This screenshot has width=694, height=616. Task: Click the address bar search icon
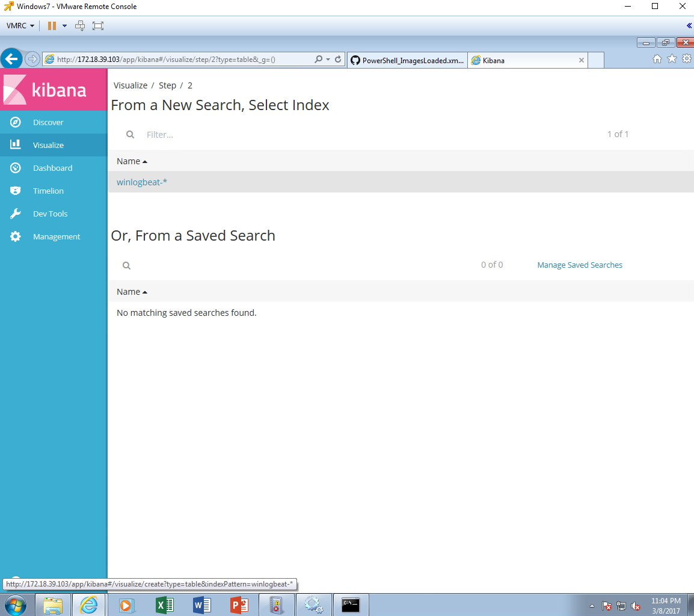(x=318, y=59)
